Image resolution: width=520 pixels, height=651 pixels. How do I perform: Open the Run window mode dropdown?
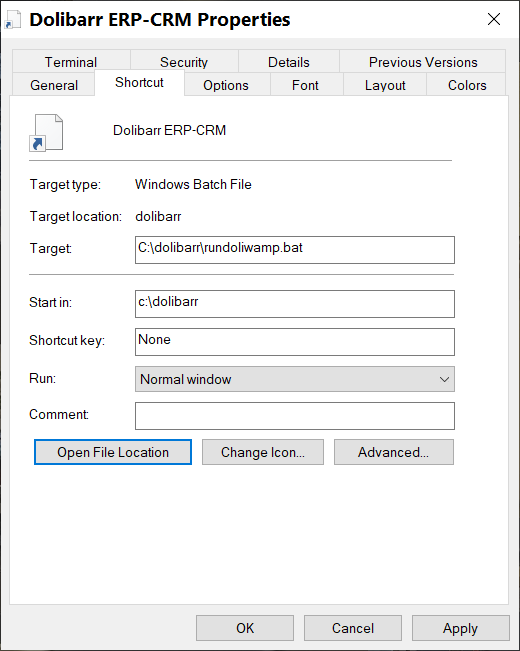[x=295, y=379]
